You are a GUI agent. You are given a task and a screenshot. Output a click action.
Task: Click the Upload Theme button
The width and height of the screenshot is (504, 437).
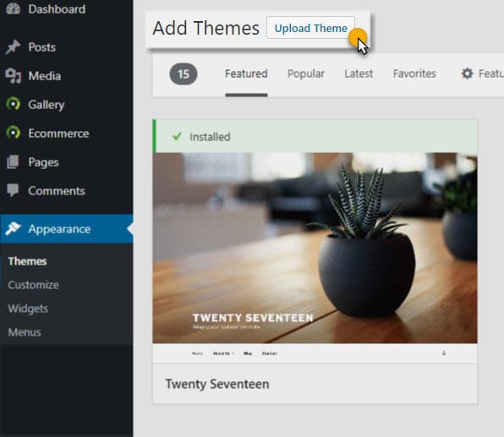pos(310,28)
